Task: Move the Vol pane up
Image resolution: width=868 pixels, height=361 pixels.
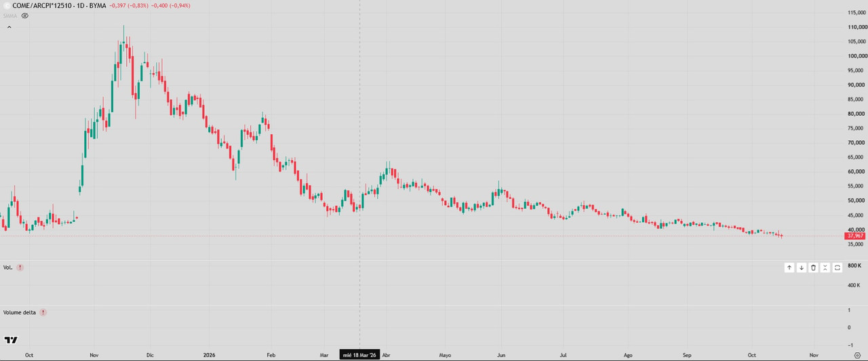Action: pyautogui.click(x=789, y=268)
